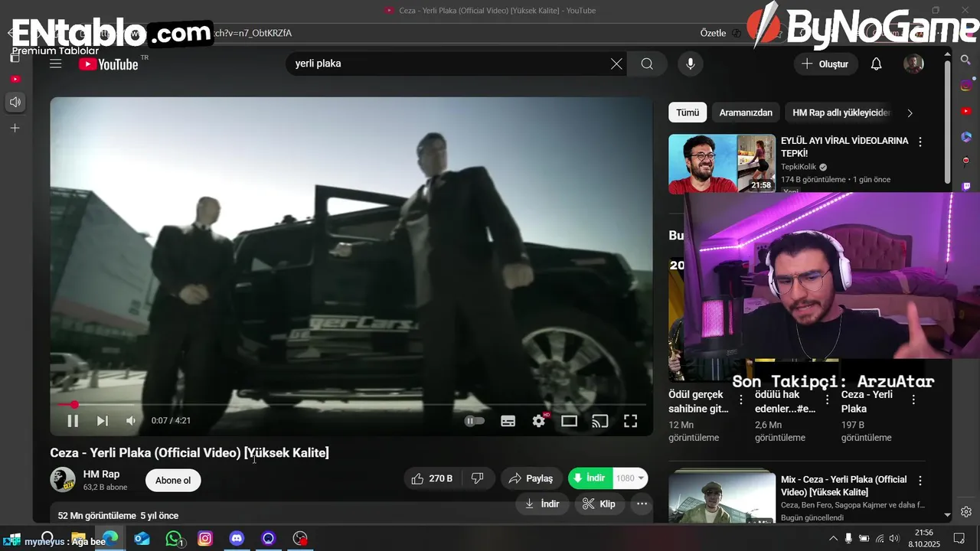Image resolution: width=980 pixels, height=551 pixels.
Task: Open the player settings gear
Action: (540, 421)
